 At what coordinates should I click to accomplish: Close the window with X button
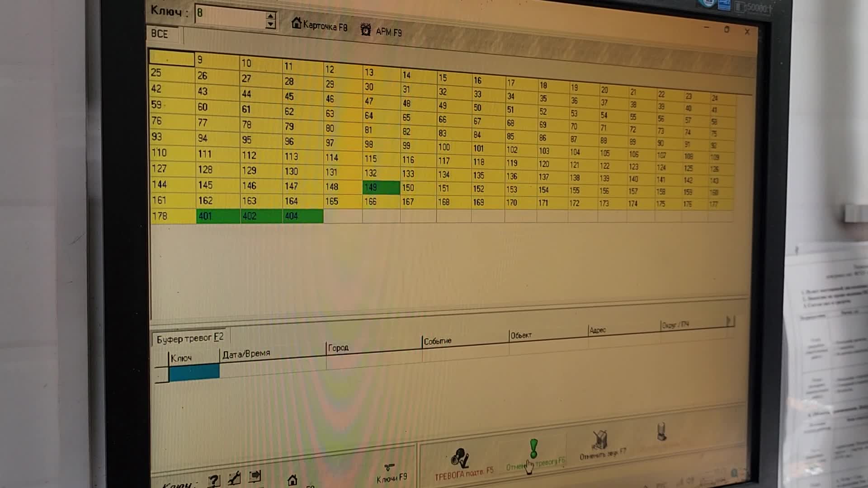747,32
